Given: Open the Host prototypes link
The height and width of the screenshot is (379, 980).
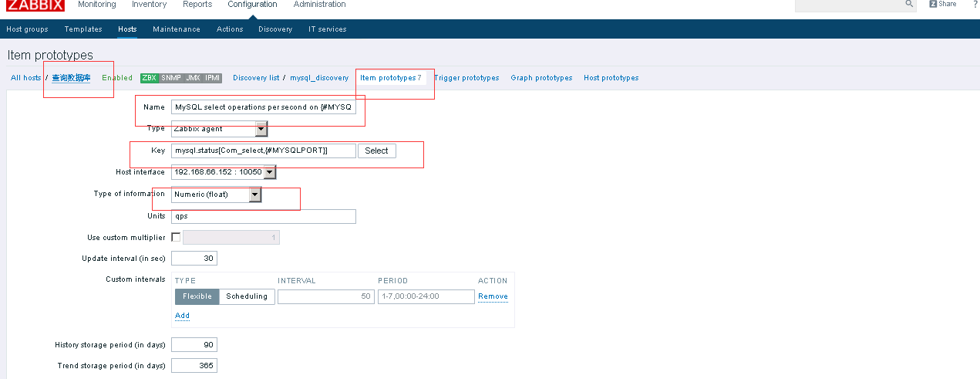Looking at the screenshot, I should pyautogui.click(x=611, y=78).
